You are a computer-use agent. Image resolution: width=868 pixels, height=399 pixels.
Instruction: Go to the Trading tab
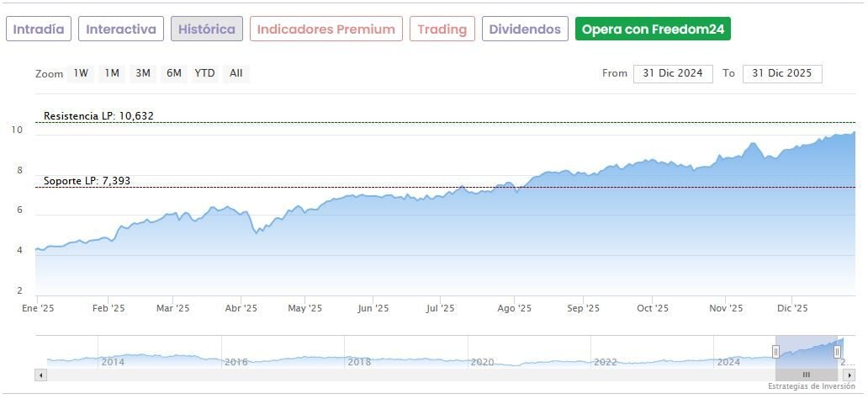[x=442, y=29]
